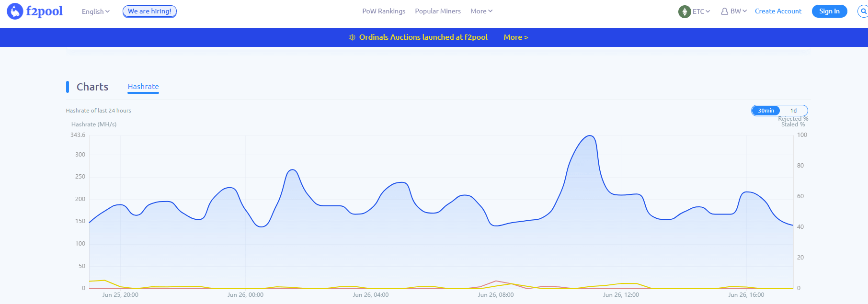Open the banner's More > link
Viewport: 868px width, 304px height.
(515, 37)
